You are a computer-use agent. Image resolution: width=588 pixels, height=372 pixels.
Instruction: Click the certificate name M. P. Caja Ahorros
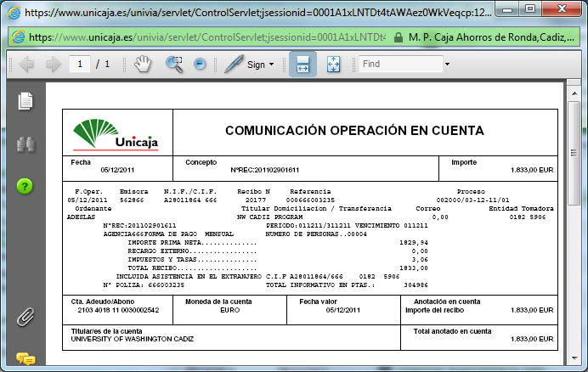click(x=492, y=37)
